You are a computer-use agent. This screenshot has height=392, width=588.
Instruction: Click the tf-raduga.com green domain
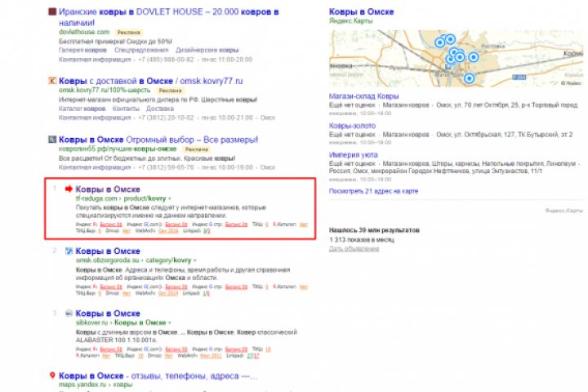click(96, 198)
